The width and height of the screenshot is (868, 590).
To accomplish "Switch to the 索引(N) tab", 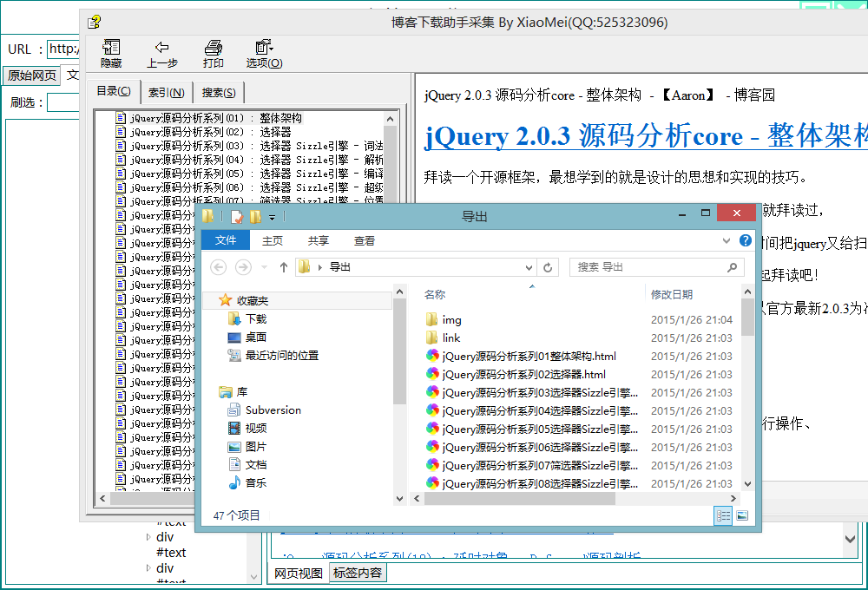I will tap(166, 93).
